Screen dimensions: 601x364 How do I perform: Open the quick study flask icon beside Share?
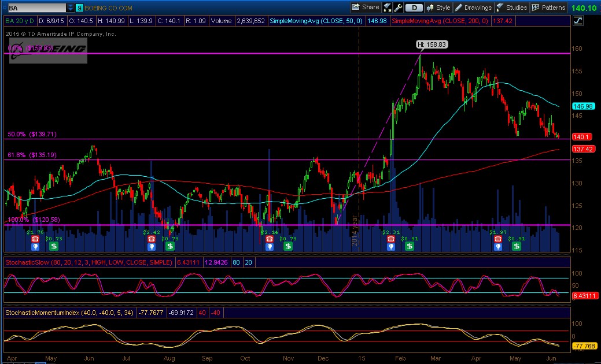point(387,8)
